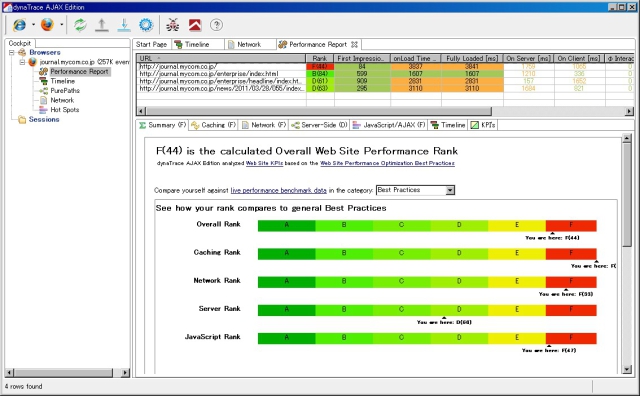Click the upload arrow toolbar icon
The image size is (640, 396).
(102, 25)
